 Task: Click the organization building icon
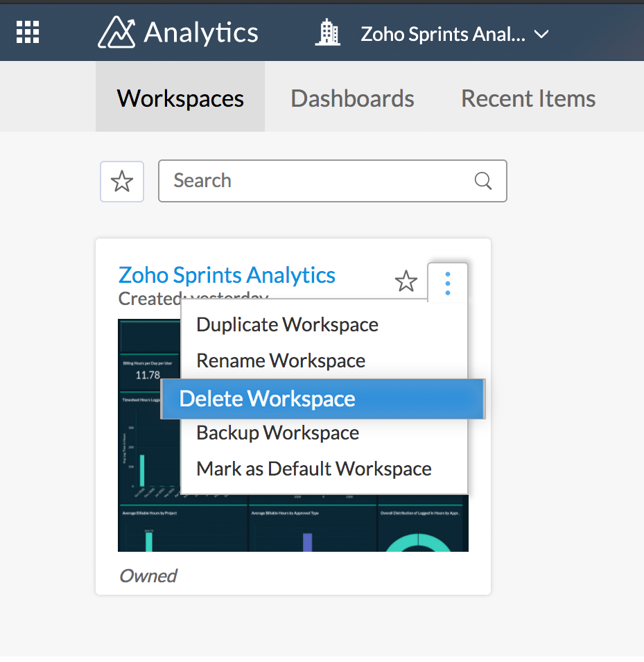click(328, 33)
